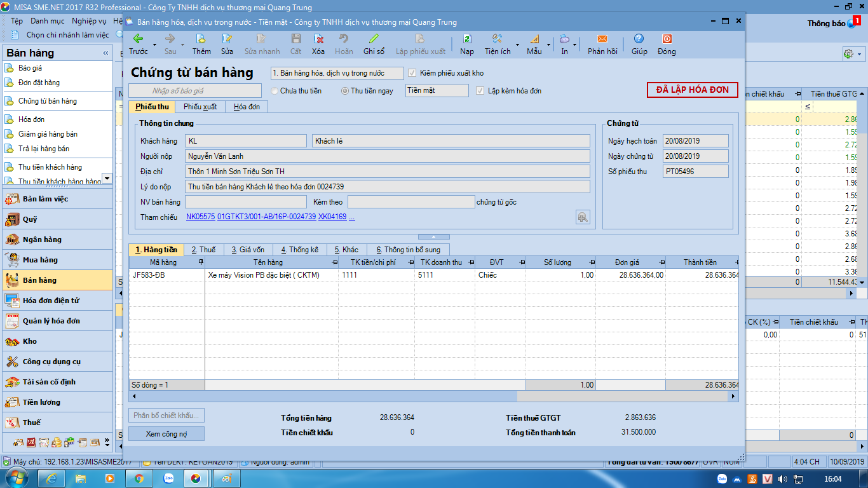Click the Xóa delete icon in toolbar
This screenshot has width=868, height=488.
click(x=318, y=39)
